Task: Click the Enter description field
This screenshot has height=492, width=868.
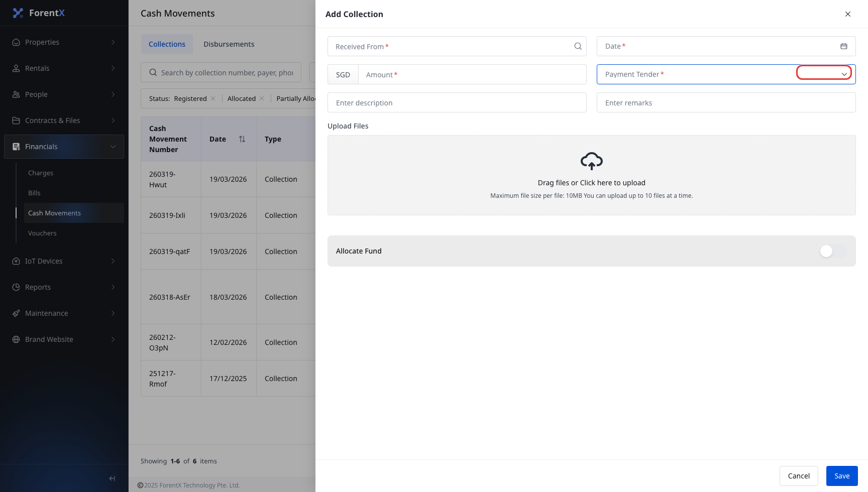Action: tap(457, 102)
